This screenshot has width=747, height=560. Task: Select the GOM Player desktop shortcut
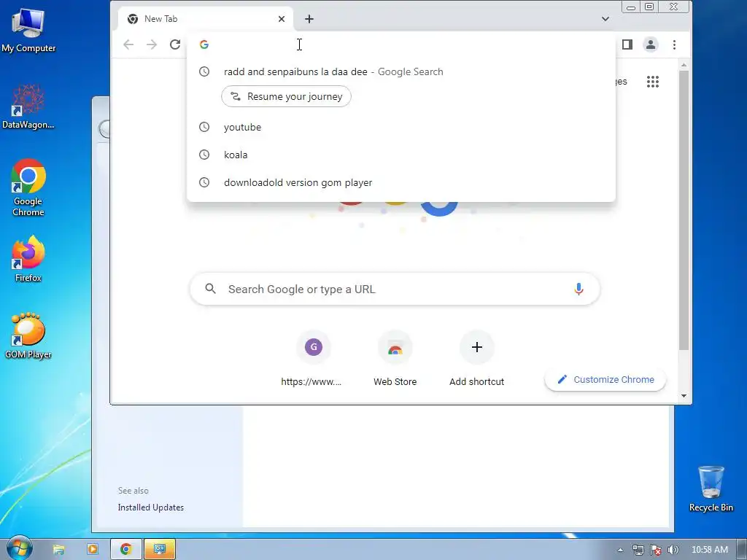point(28,335)
